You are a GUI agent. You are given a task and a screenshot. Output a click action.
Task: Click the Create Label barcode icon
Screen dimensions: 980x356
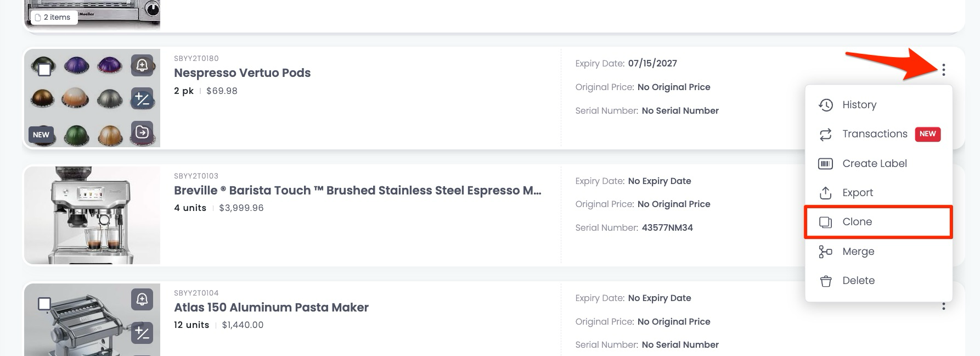tap(826, 164)
